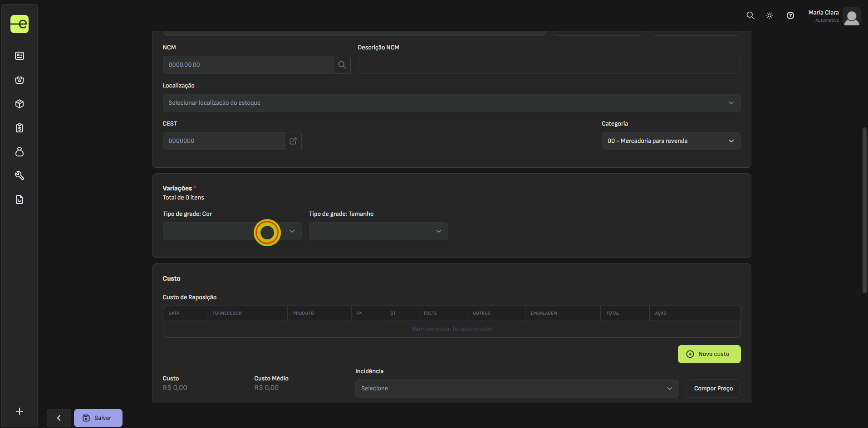Screen dimensions: 868x428
Task: Click the Novo custo button
Action: click(x=709, y=354)
